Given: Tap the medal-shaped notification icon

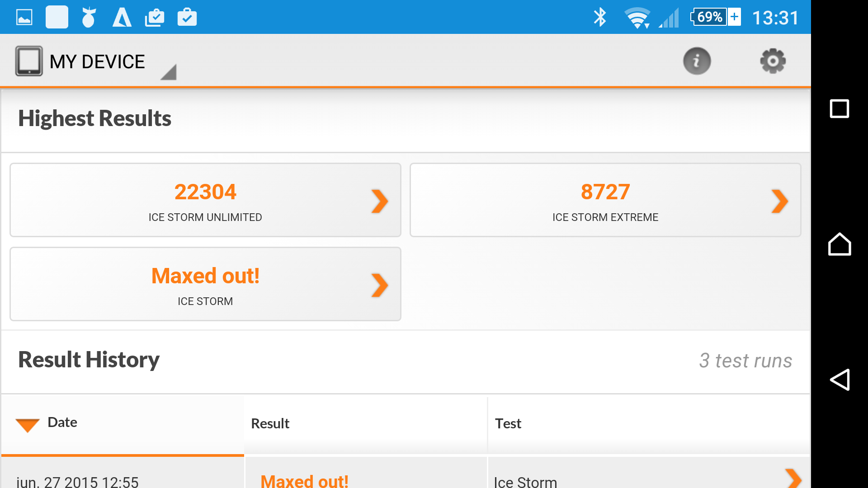Looking at the screenshot, I should coord(89,18).
